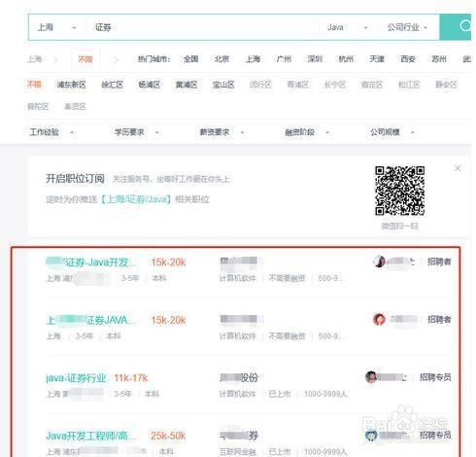Expand the 公司行业 dropdown
Image resolution: width=476 pixels, height=457 pixels.
407,27
